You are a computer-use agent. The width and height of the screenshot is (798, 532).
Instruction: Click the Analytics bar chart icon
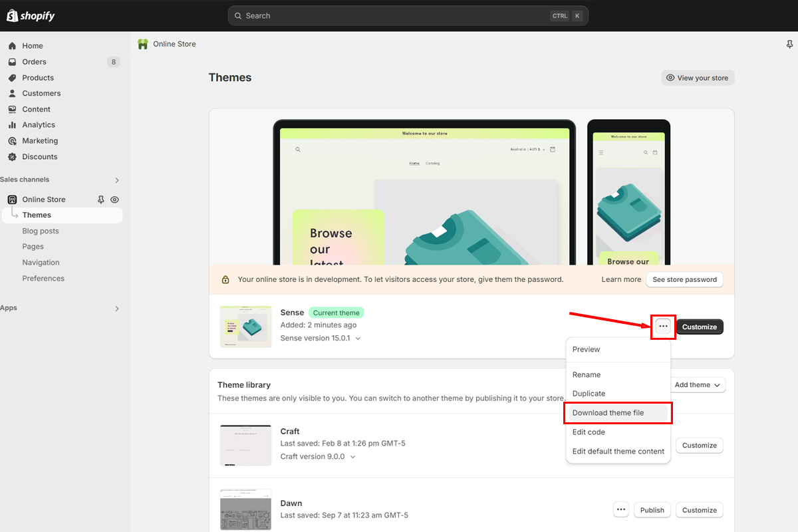pyautogui.click(x=12, y=125)
